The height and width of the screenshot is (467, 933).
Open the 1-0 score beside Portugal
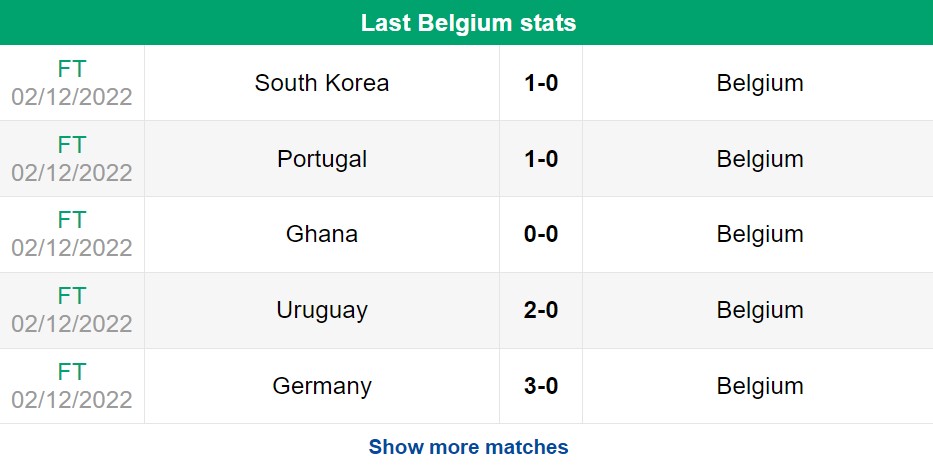click(541, 159)
